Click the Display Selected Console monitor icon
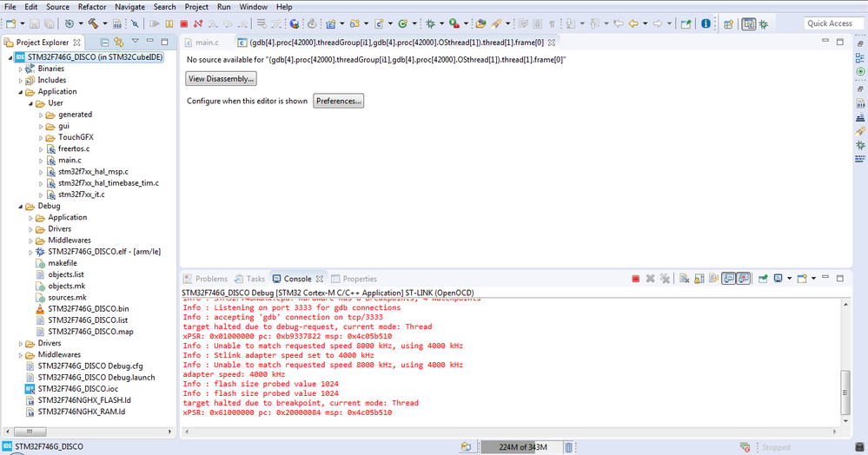The height and width of the screenshot is (455, 868). click(778, 279)
